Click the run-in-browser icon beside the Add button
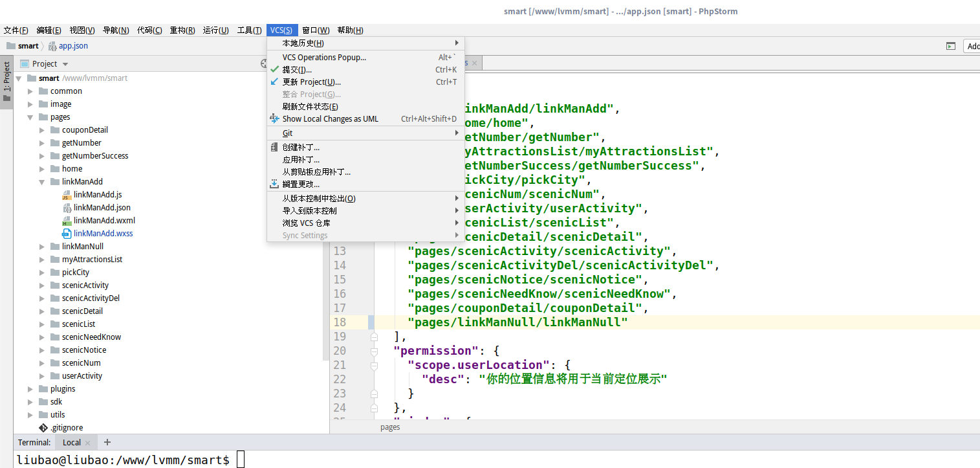980x468 pixels. coord(950,46)
